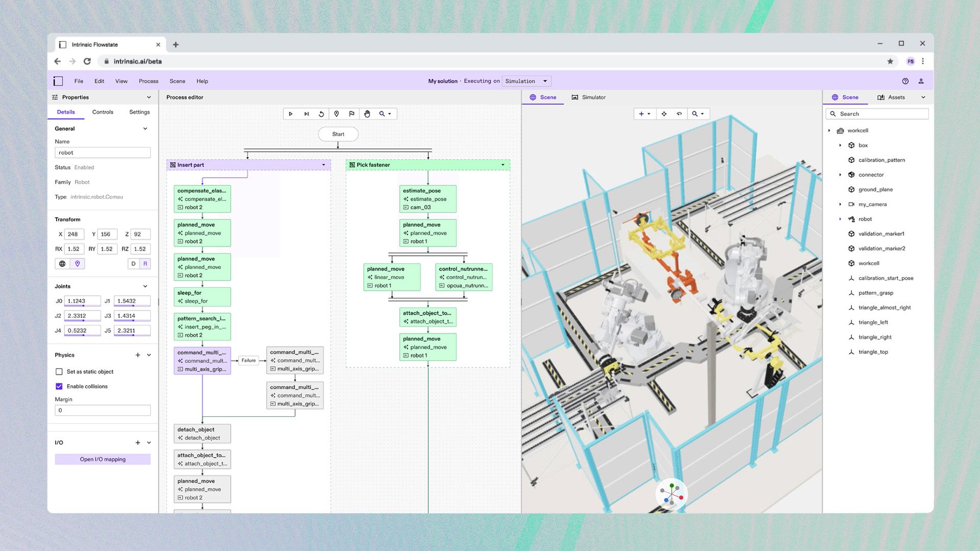Click the J0 joint value slider field
Screen dimensions: 980x551
tap(82, 301)
